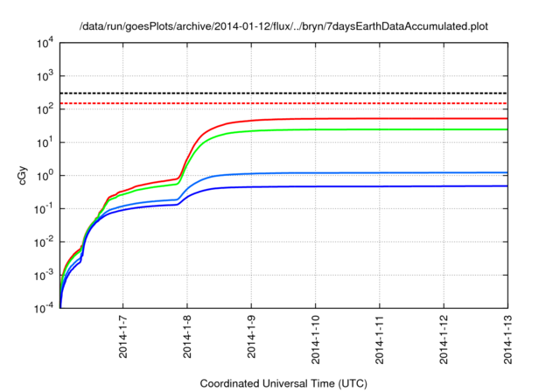Viewport: 560px width, 392px height.
Task: Click the 2014-1-10 date label
Action: (316, 339)
